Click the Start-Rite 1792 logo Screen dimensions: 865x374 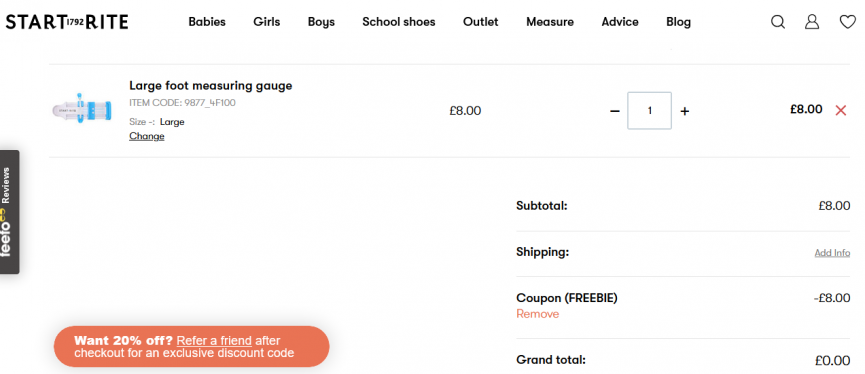[67, 22]
